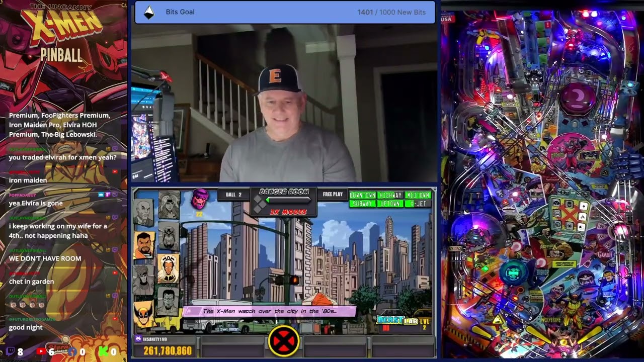644x362 pixels.
Task: Select the Rogue portrait with headband
Action: [x=169, y=205]
